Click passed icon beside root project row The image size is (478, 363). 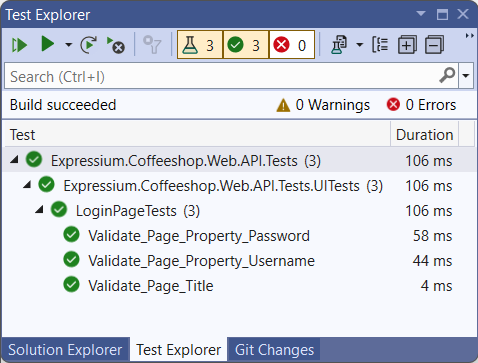coord(34,159)
